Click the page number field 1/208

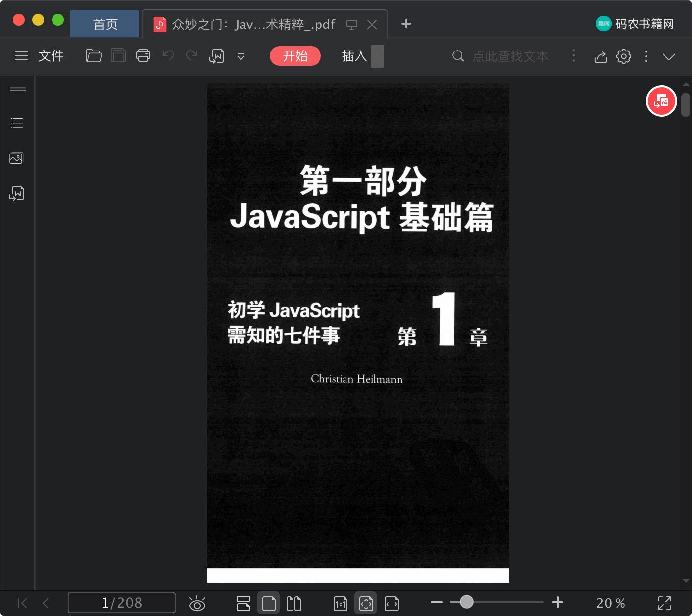tap(122, 603)
